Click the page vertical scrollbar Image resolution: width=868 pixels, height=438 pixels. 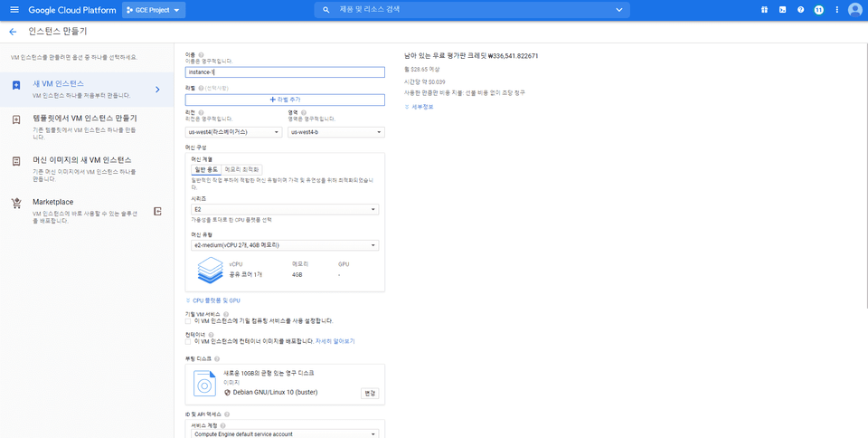866,177
